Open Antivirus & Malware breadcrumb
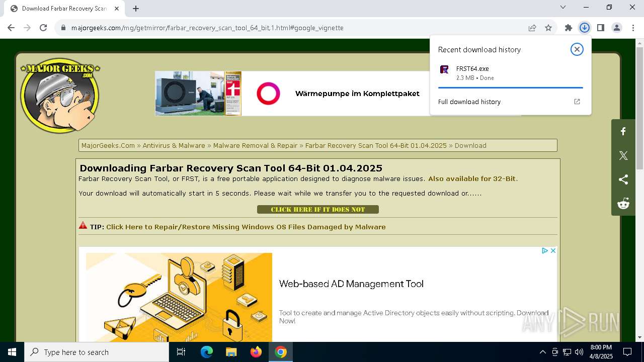 click(174, 145)
